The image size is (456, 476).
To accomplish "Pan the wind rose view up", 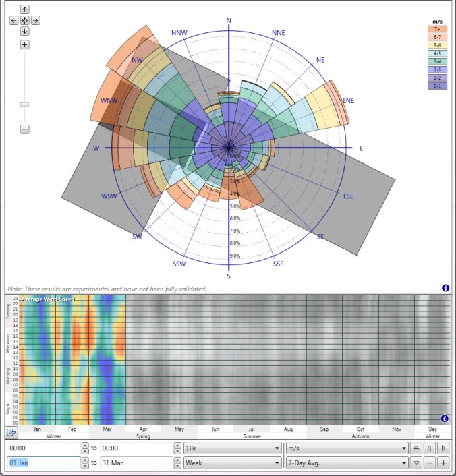I will pyautogui.click(x=25, y=10).
